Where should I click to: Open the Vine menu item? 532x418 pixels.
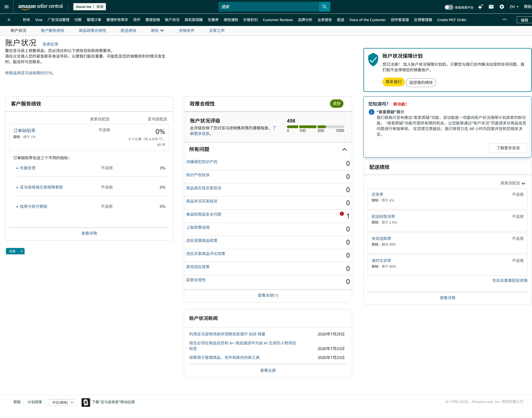coord(39,20)
